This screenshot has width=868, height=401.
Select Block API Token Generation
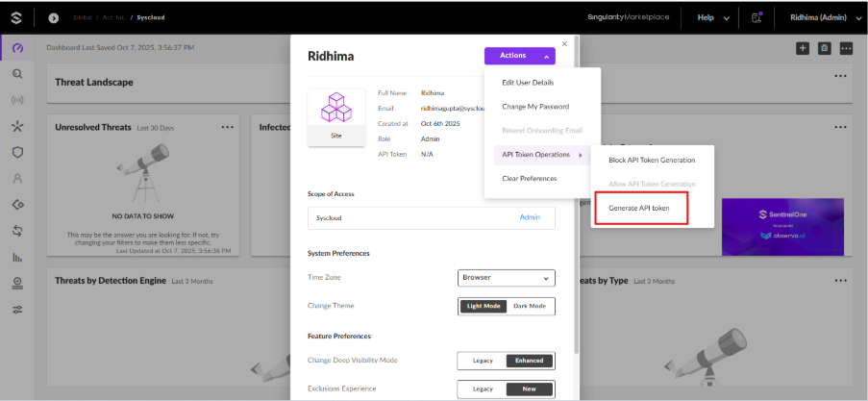click(652, 160)
